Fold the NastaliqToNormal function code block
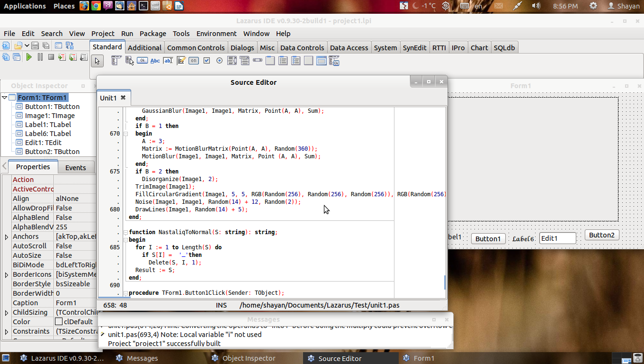Image resolution: width=644 pixels, height=364 pixels. (x=125, y=232)
